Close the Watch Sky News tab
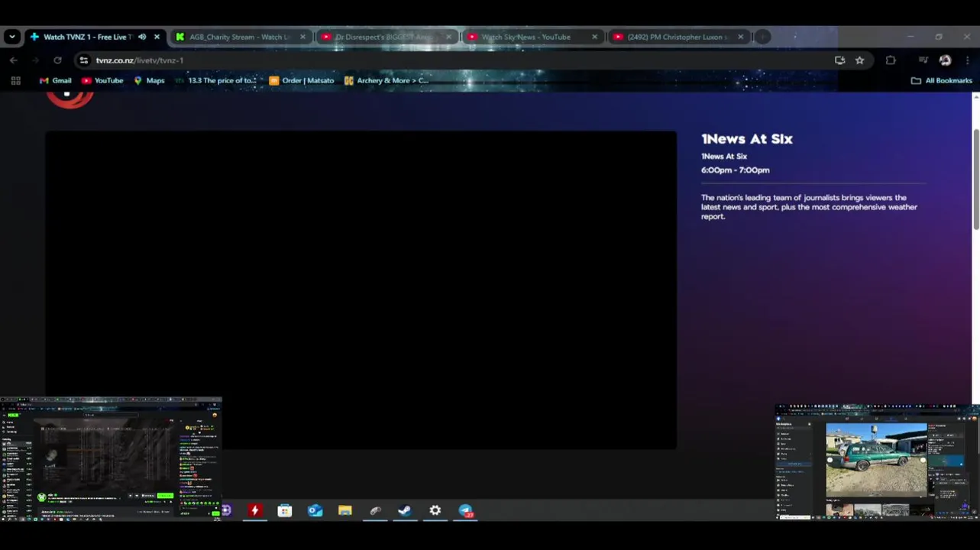980x550 pixels. click(x=594, y=37)
